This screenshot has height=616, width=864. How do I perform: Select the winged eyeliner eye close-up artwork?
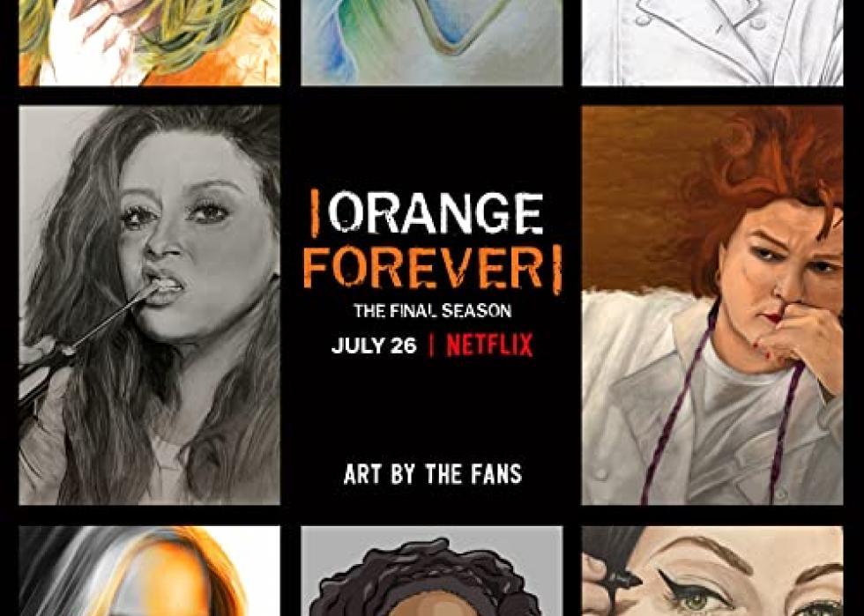(x=712, y=571)
